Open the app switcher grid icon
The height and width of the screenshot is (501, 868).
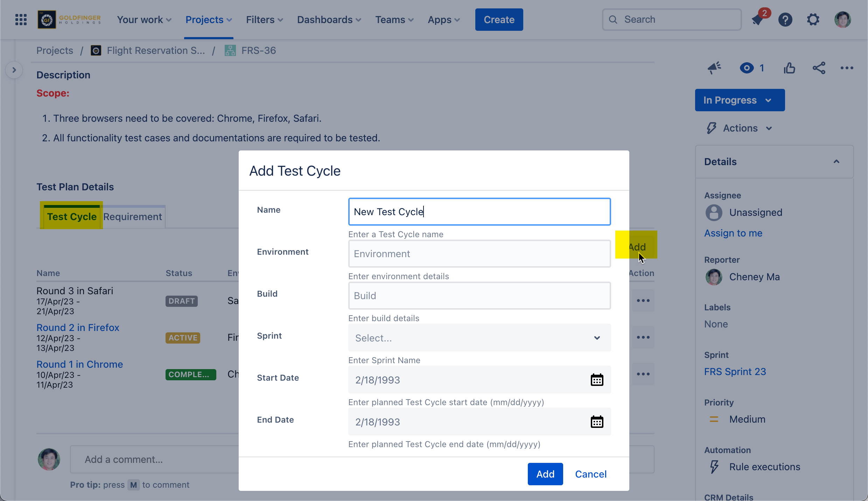21,20
